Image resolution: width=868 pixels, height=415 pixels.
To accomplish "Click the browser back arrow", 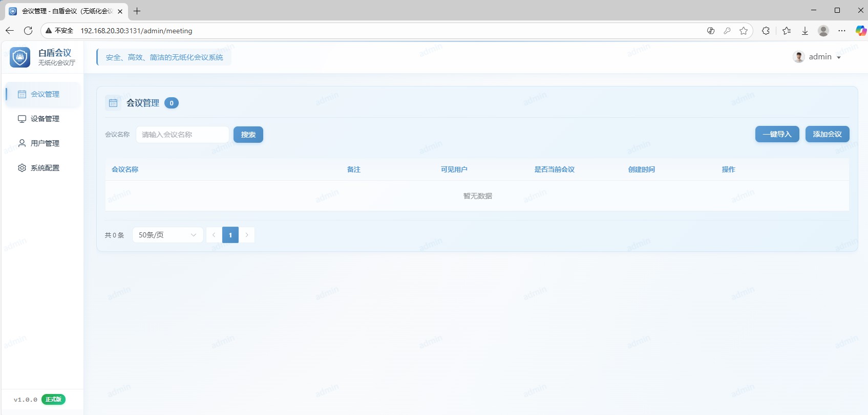I will click(9, 31).
